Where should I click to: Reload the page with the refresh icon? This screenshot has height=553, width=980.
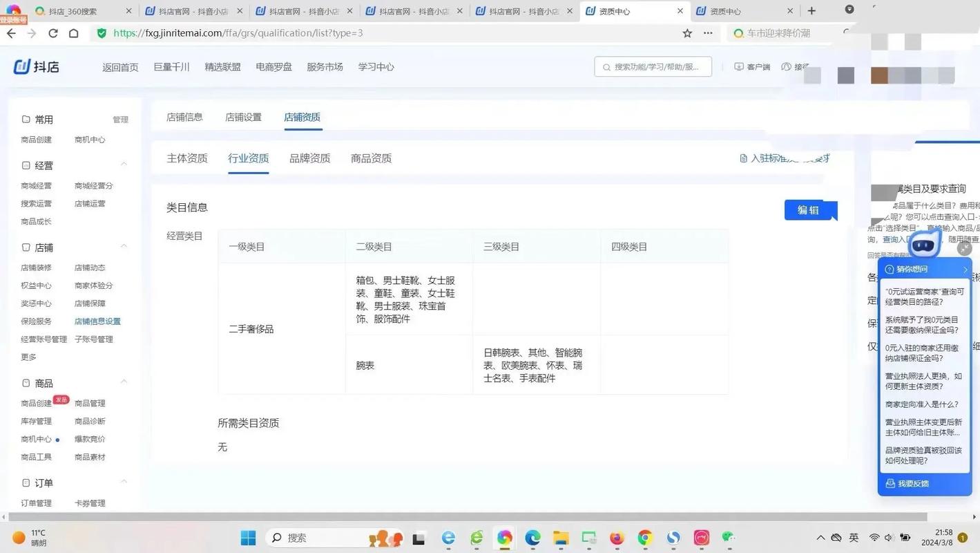coord(52,33)
